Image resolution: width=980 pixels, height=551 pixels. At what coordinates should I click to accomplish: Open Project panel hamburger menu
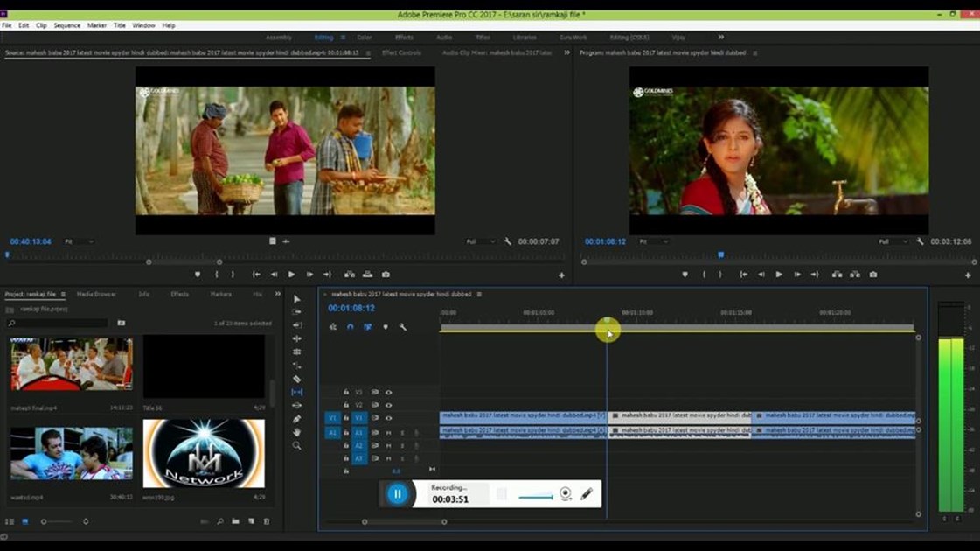coord(63,294)
